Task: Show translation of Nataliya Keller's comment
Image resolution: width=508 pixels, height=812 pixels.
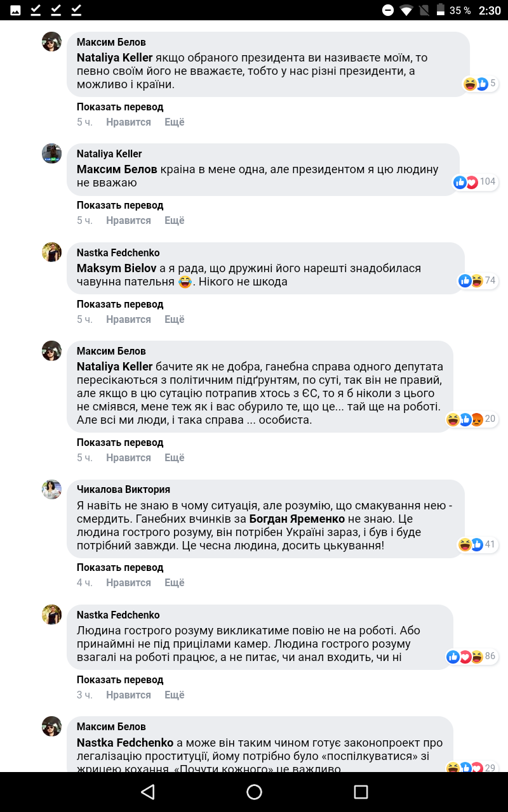Action: point(120,206)
